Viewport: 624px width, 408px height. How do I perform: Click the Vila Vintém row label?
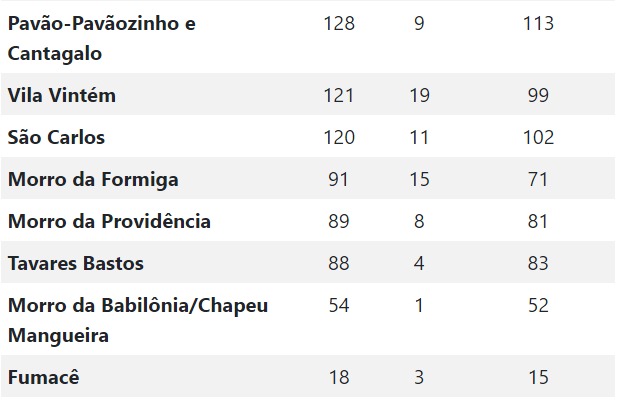click(62, 96)
